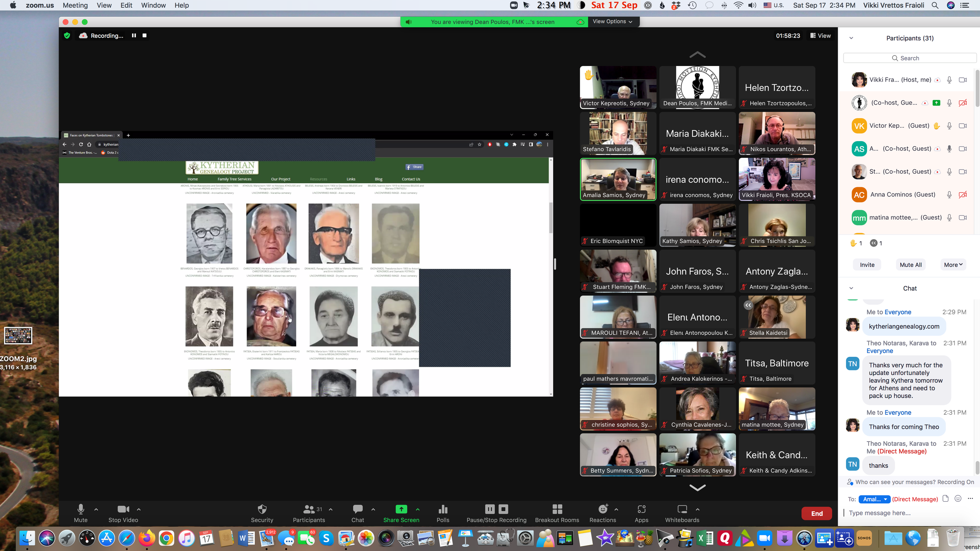This screenshot has height=551, width=980.
Task: Click green Share Screen icon
Action: [401, 509]
